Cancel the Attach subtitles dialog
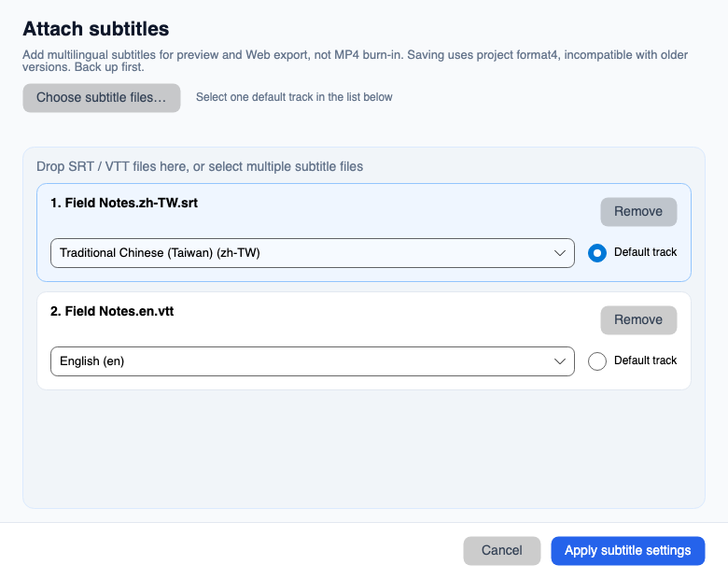 click(501, 551)
